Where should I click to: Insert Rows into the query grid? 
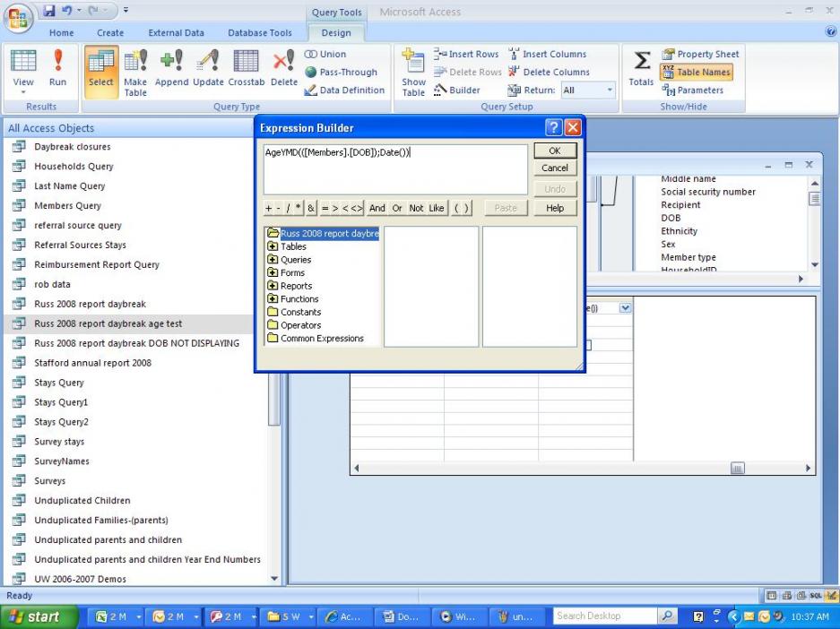466,54
